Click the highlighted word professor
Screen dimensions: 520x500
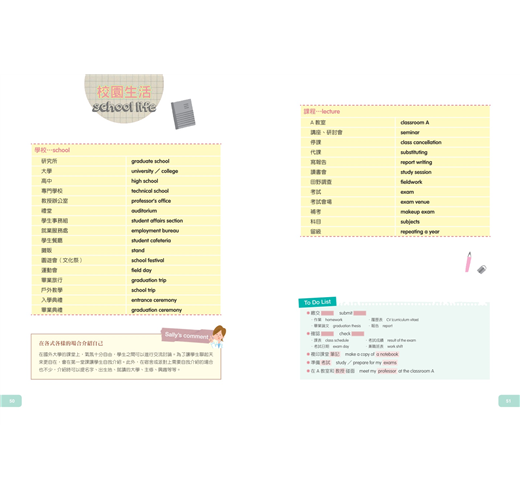click(x=387, y=371)
